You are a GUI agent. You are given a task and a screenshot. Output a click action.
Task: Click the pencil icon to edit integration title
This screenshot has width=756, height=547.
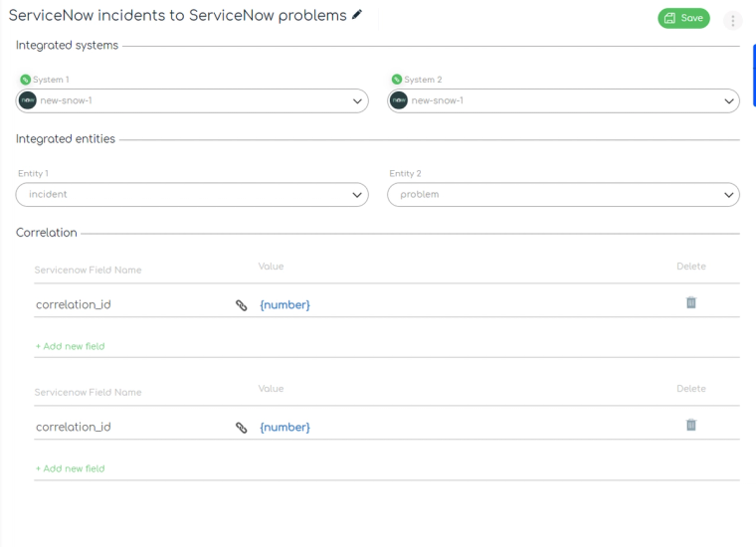[x=357, y=15]
